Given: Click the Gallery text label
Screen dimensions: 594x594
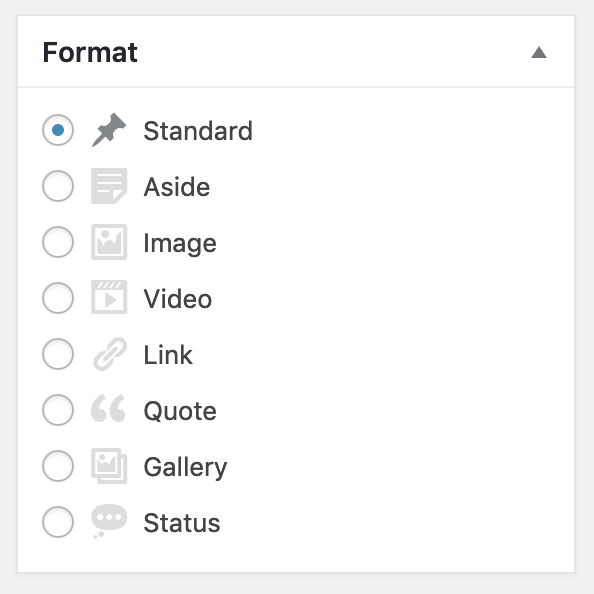Looking at the screenshot, I should pos(185,467).
